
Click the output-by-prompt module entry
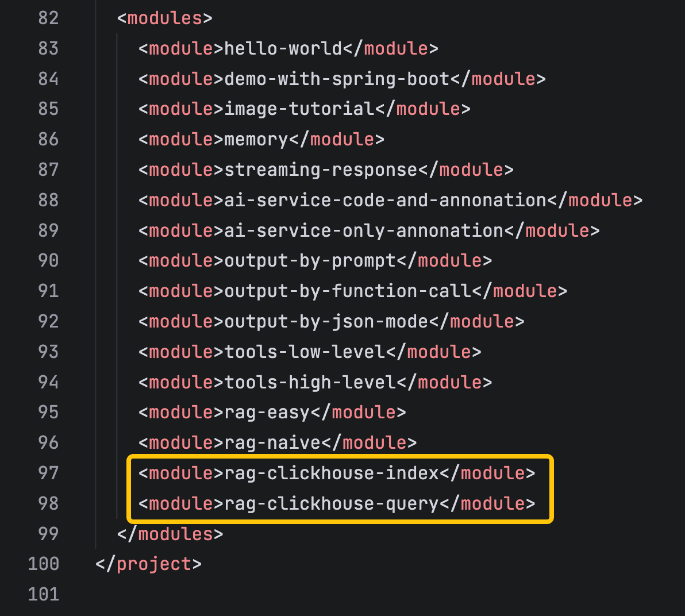point(315,261)
